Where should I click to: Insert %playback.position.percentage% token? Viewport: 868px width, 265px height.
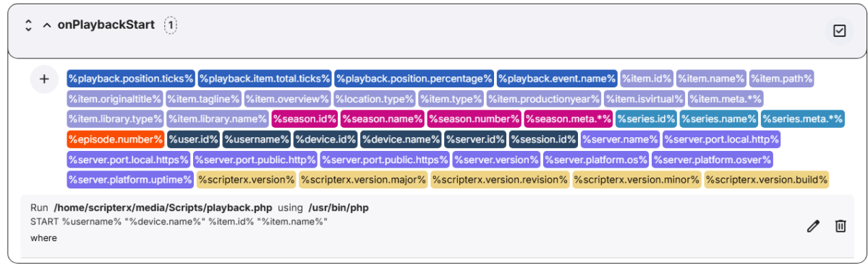pos(414,78)
